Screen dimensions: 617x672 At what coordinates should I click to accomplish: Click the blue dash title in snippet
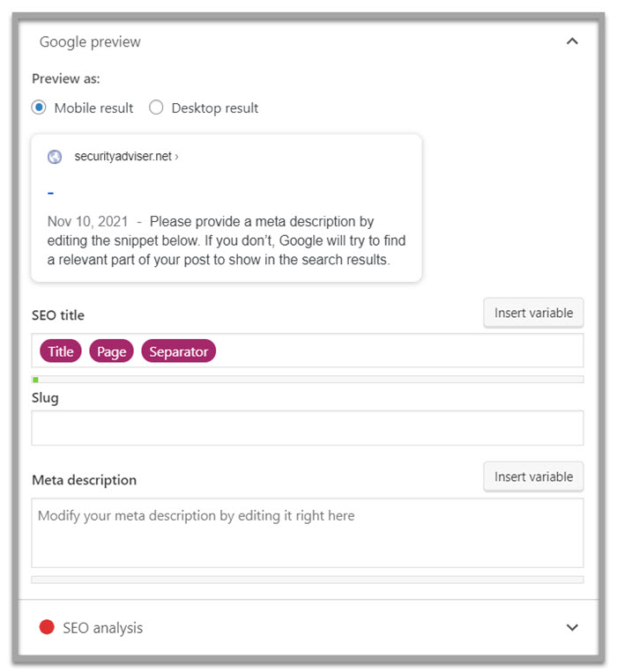51,192
